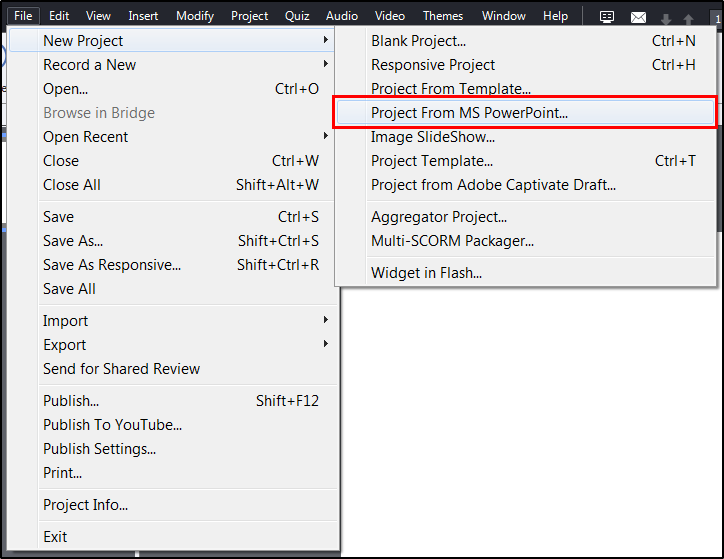Expand the New Project submenu arrow
724x559 pixels.
(325, 40)
